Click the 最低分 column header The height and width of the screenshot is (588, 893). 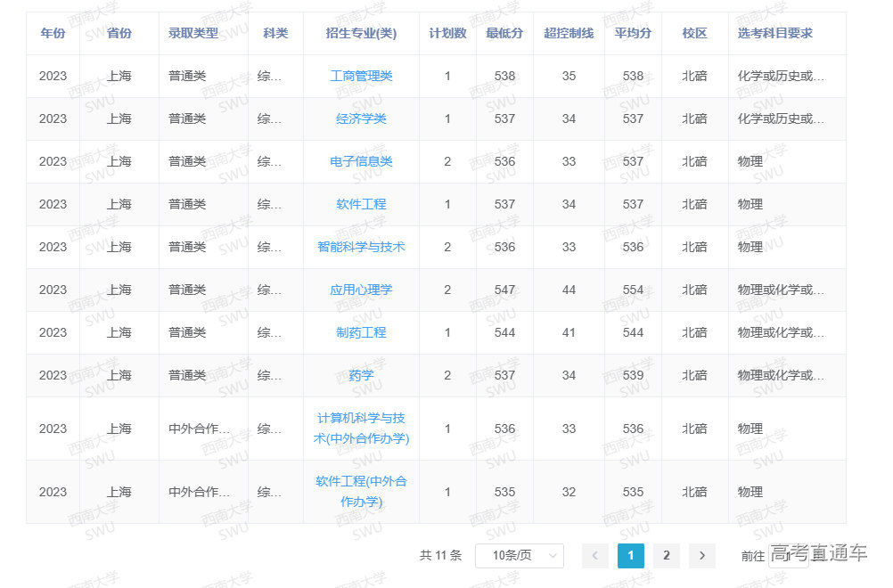(x=504, y=34)
